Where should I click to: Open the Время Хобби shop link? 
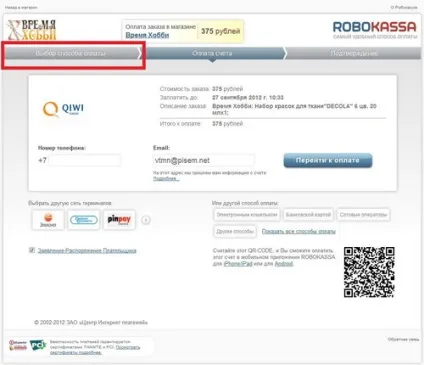pos(147,35)
